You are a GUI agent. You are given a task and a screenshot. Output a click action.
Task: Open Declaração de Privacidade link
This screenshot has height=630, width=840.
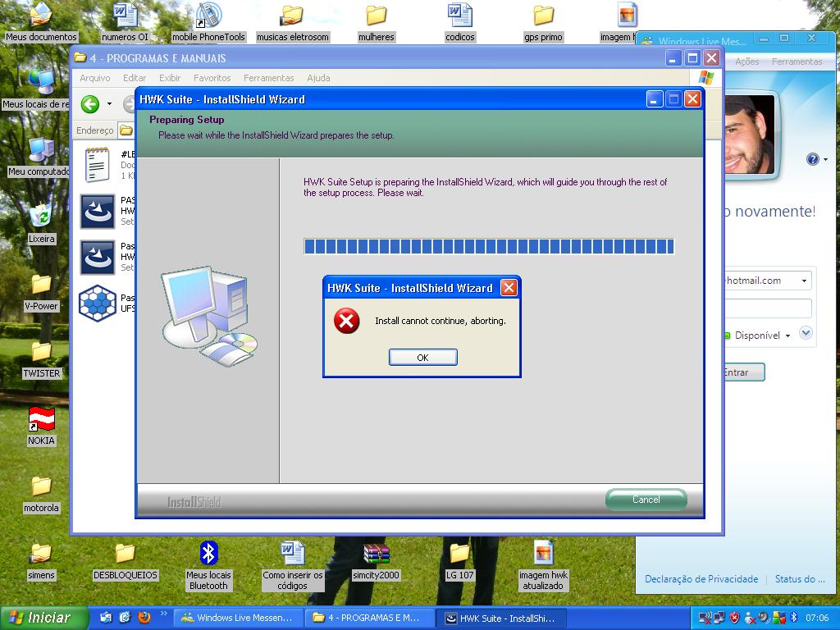pos(701,579)
